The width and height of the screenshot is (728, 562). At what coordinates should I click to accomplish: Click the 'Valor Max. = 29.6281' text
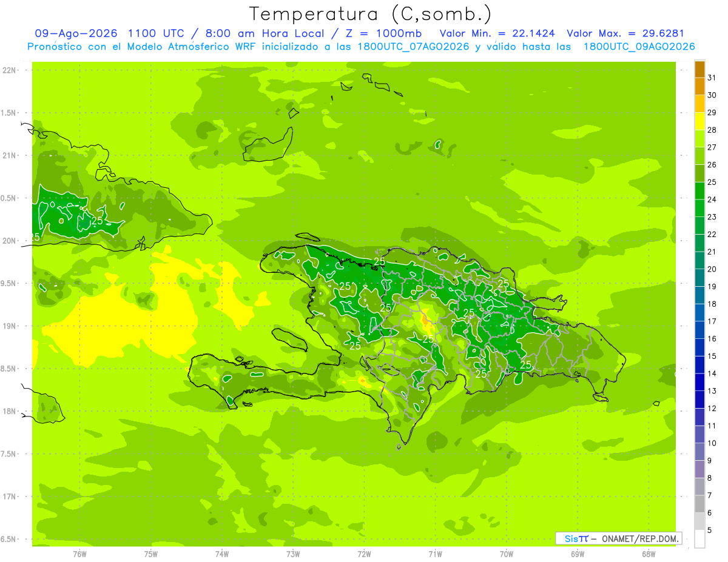click(625, 33)
